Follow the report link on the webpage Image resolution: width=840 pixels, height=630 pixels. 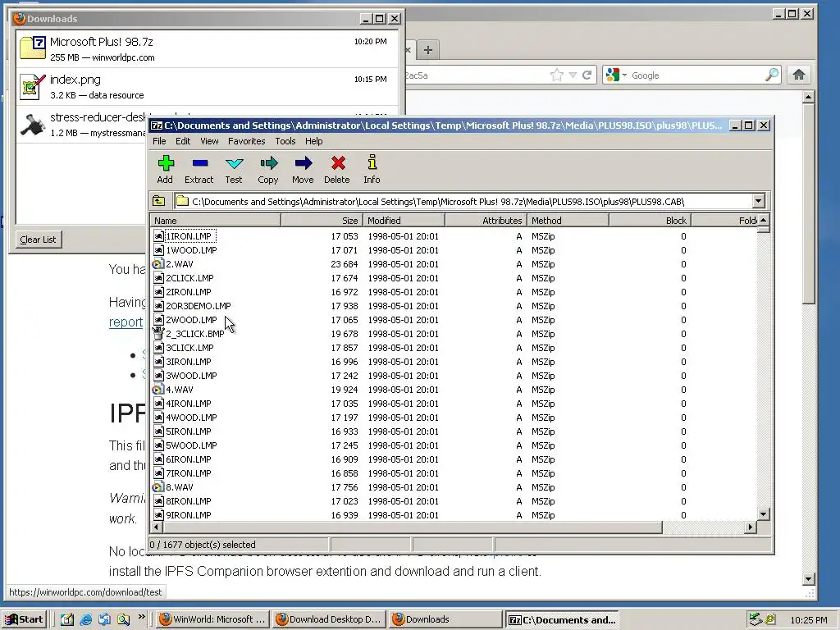(x=126, y=322)
